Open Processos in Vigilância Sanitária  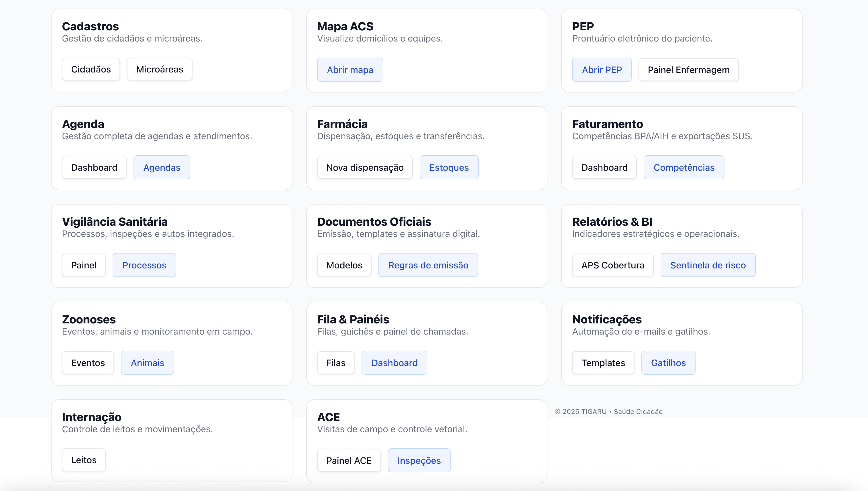[x=144, y=265]
